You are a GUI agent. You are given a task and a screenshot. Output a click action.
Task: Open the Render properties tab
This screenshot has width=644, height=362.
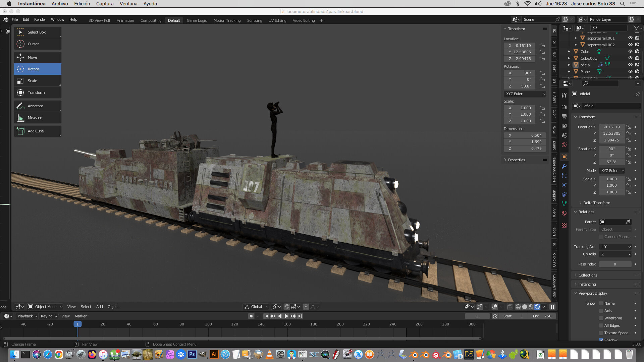[564, 107]
